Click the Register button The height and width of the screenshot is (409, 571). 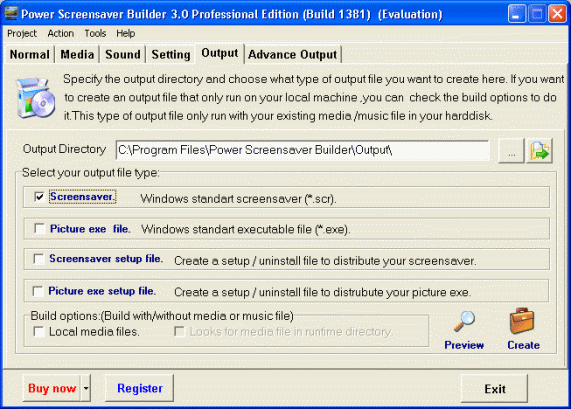click(x=139, y=388)
